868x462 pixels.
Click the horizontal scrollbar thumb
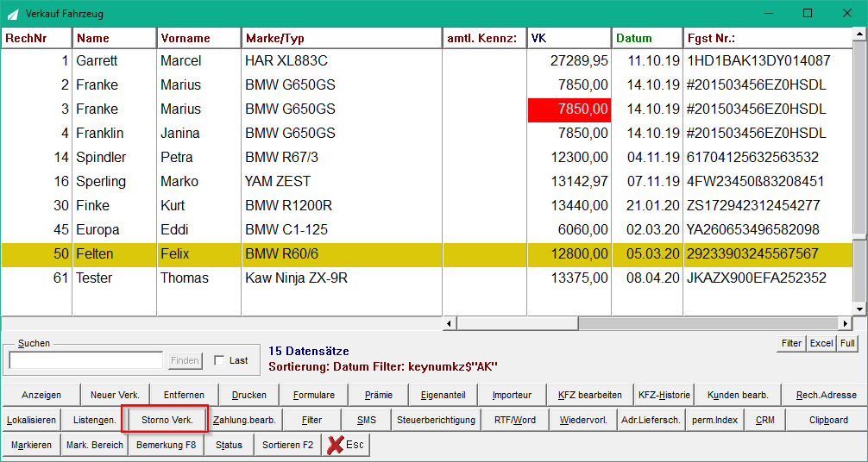pyautogui.click(x=517, y=324)
